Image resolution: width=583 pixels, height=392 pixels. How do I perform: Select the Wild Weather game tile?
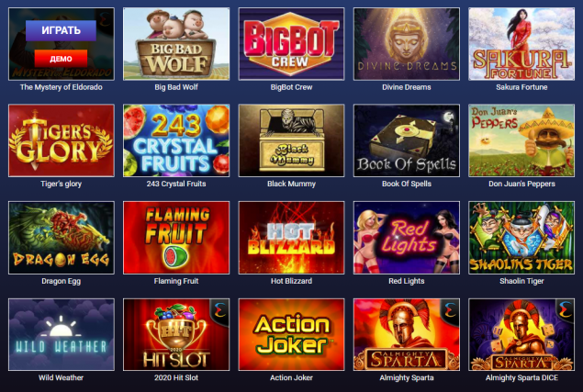point(62,334)
